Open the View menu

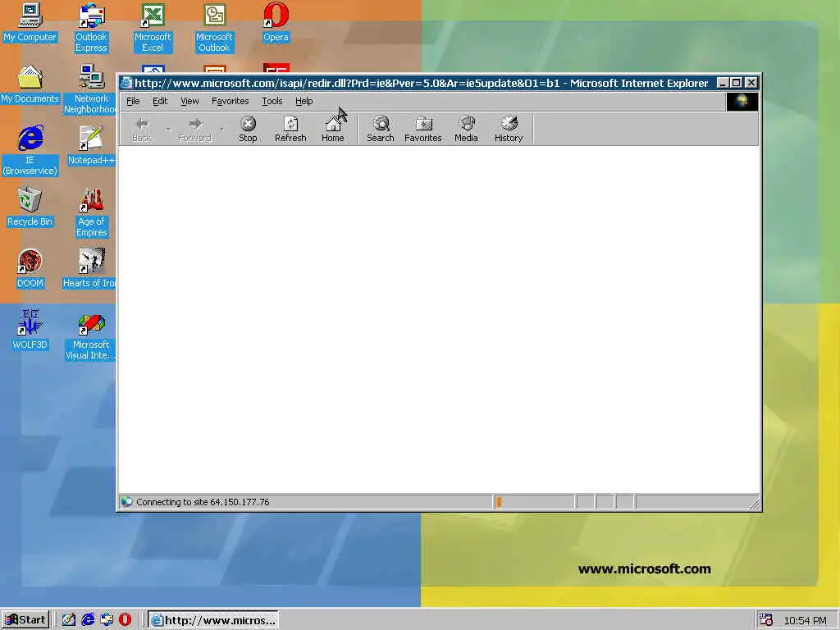coord(189,101)
